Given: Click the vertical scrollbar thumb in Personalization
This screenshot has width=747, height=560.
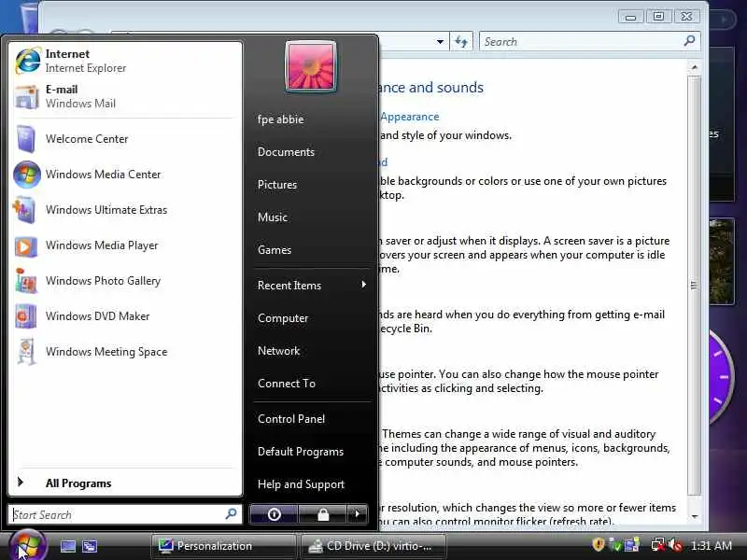Looking at the screenshot, I should point(695,286).
